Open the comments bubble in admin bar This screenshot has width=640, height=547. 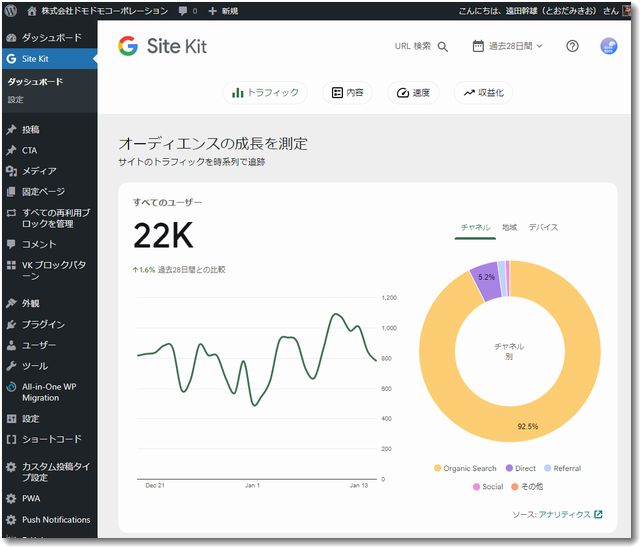(183, 11)
